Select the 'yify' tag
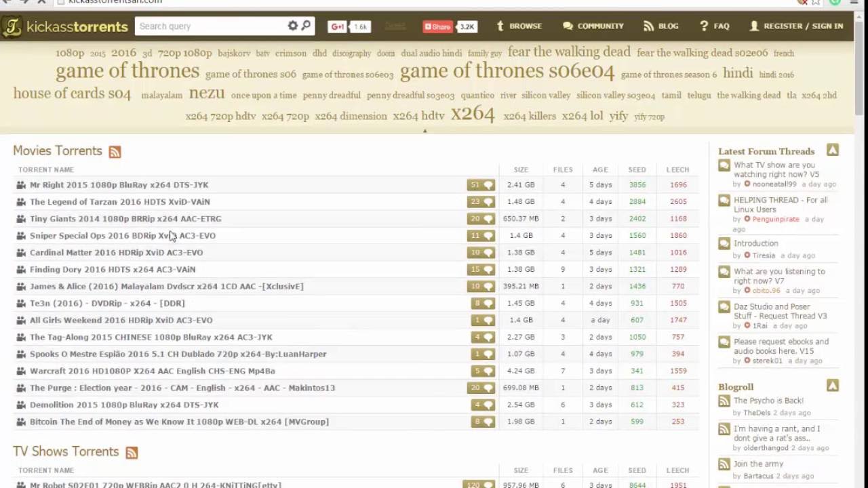The width and height of the screenshot is (868, 488). (x=618, y=116)
